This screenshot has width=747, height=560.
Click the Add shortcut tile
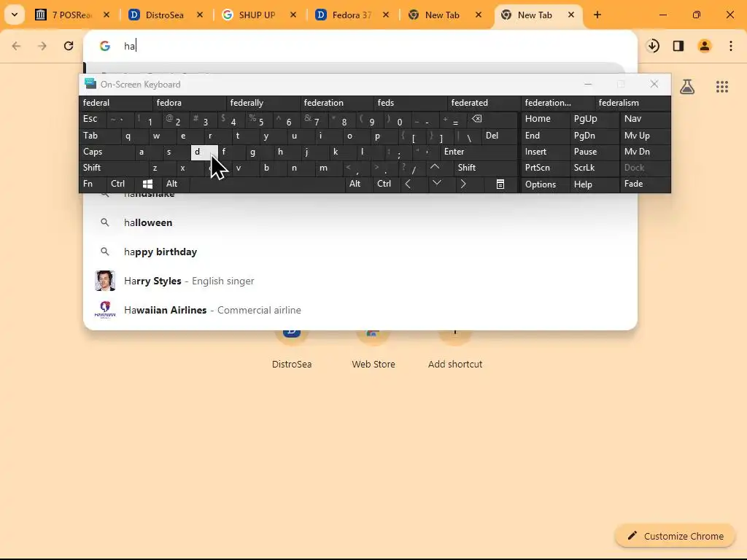tap(455, 351)
